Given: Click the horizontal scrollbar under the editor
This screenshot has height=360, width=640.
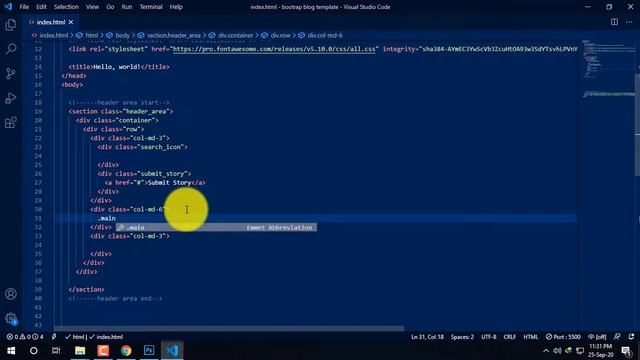Looking at the screenshot, I should coord(229,328).
